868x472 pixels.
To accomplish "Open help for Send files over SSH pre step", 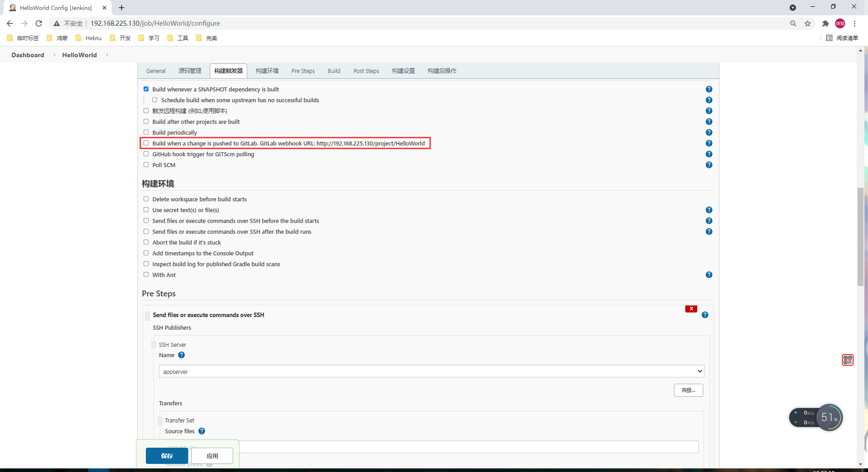I will coord(705,315).
